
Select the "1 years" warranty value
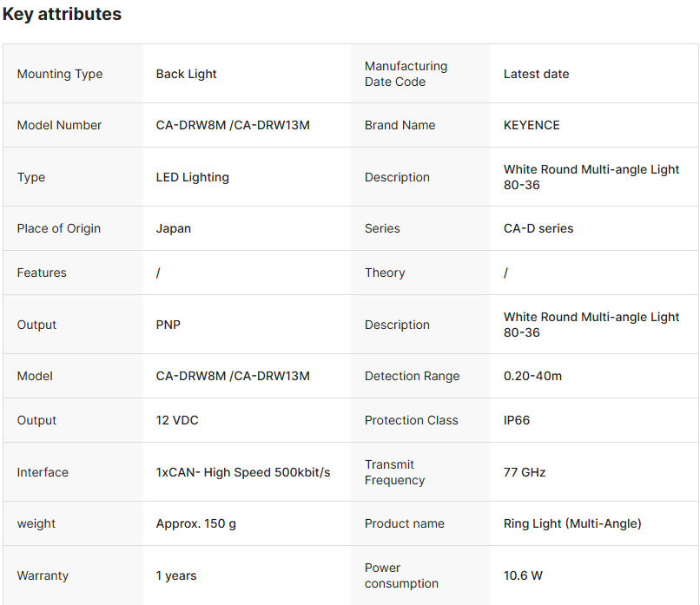176,575
